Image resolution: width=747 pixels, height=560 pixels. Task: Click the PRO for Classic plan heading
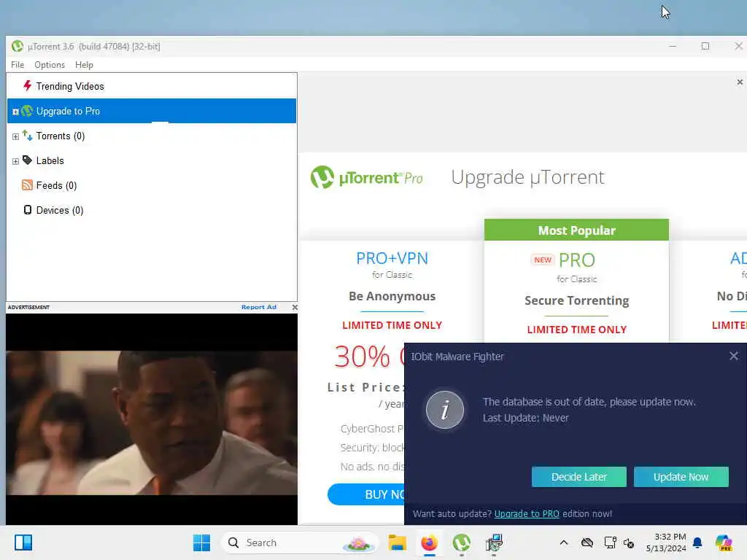[576, 260]
